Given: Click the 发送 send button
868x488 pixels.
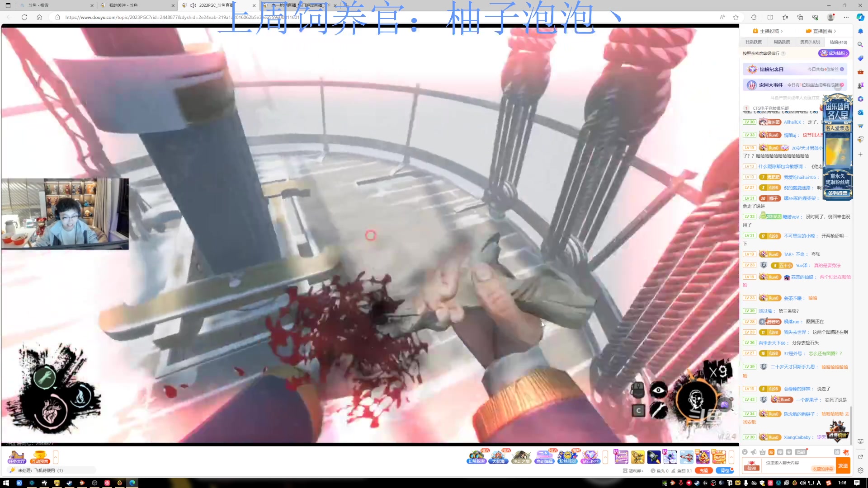Looking at the screenshot, I should tap(843, 465).
